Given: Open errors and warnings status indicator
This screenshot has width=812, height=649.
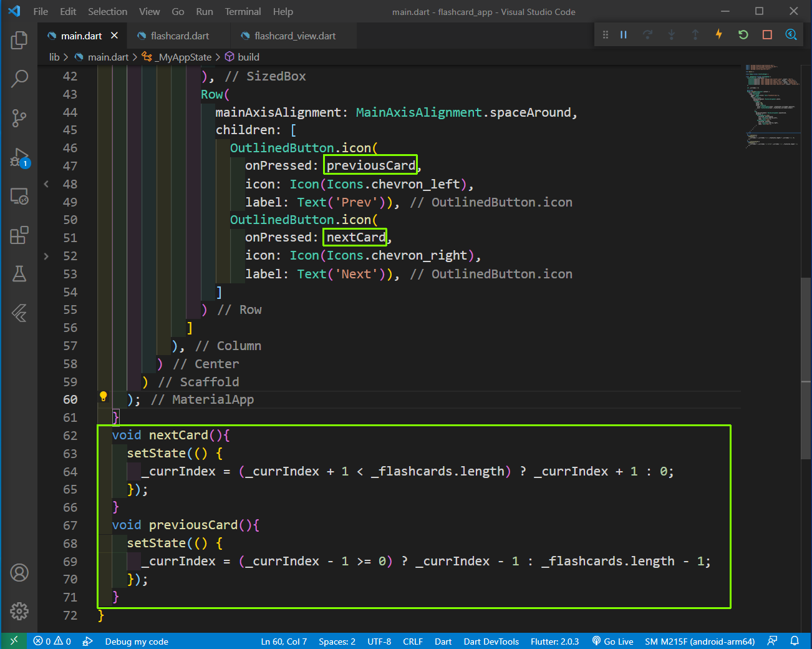Looking at the screenshot, I should [x=52, y=642].
